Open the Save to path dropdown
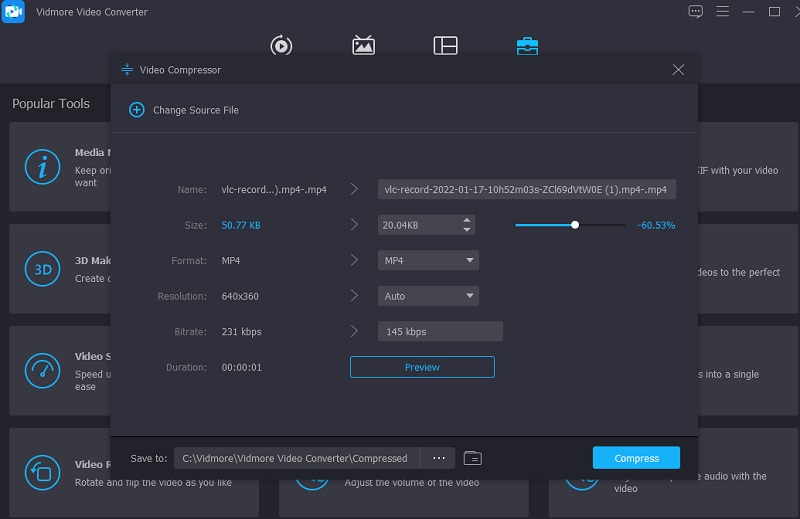Screen dimensions: 800x519 (x=297, y=458)
